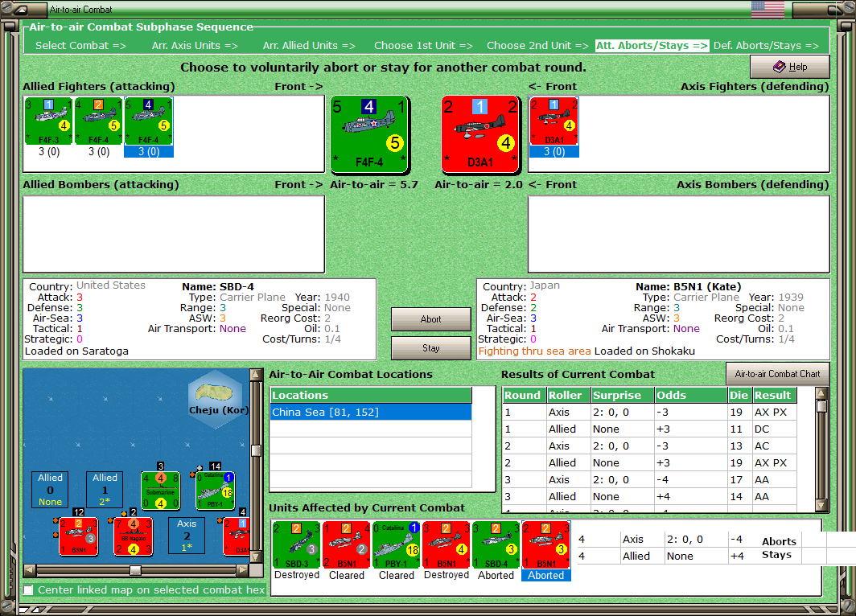This screenshot has width=856, height=616.
Task: Click map scrollbar down arrow
Action: [255, 557]
